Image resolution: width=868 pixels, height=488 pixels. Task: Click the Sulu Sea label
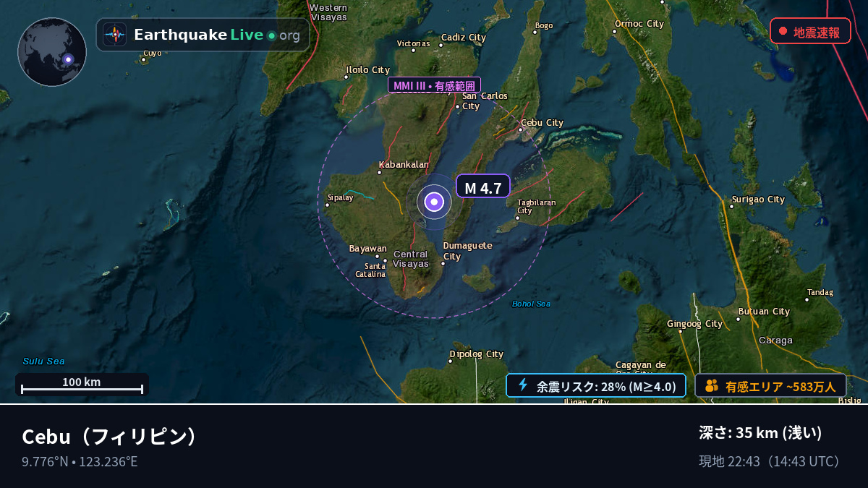click(43, 361)
